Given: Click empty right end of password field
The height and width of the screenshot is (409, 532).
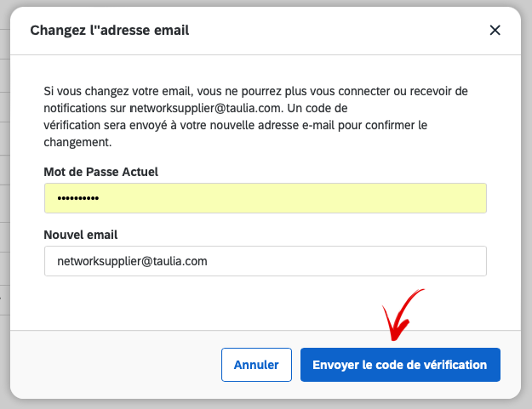Looking at the screenshot, I should tap(441, 198).
